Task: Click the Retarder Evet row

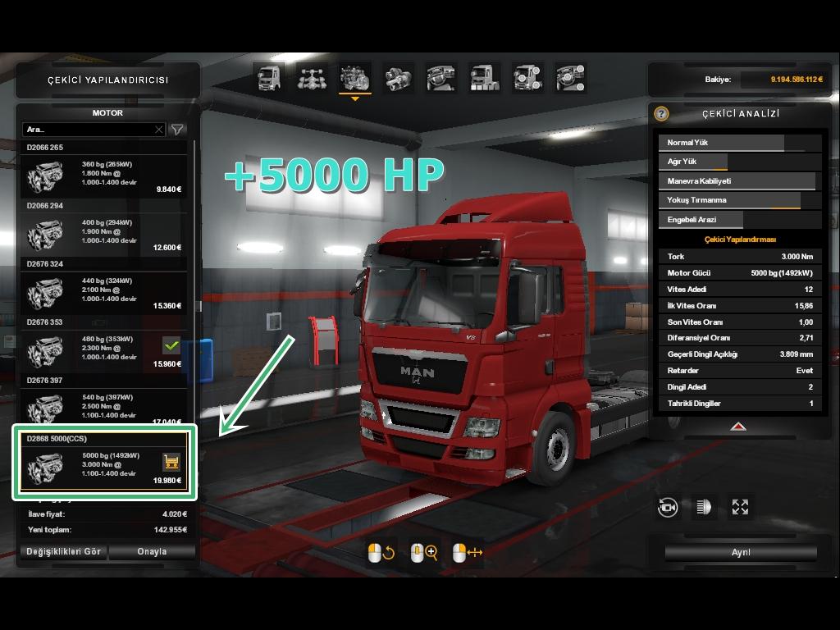Action: (x=740, y=371)
